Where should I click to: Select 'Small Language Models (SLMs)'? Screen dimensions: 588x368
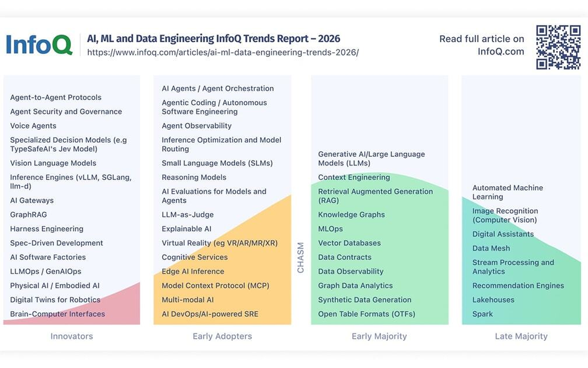pyautogui.click(x=217, y=163)
